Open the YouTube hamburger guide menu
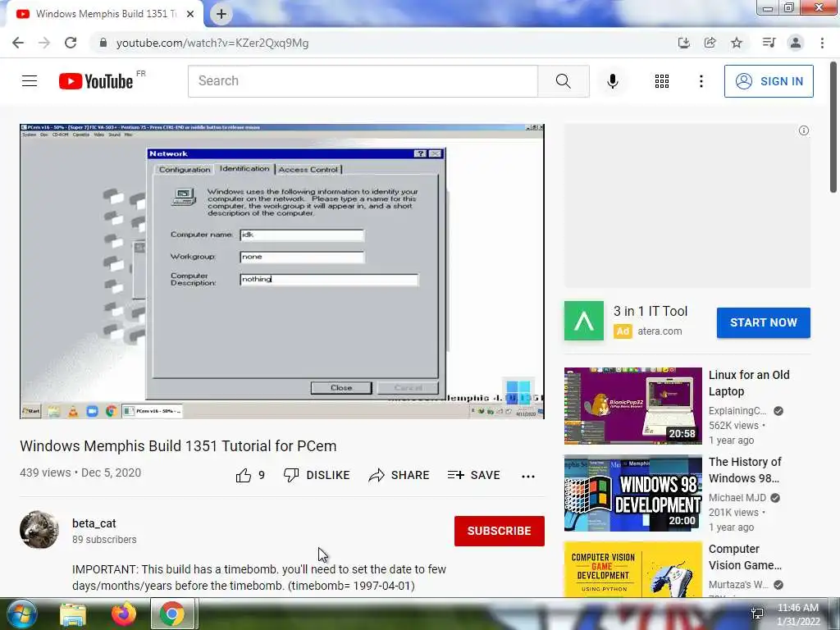The height and width of the screenshot is (630, 840). tap(30, 81)
